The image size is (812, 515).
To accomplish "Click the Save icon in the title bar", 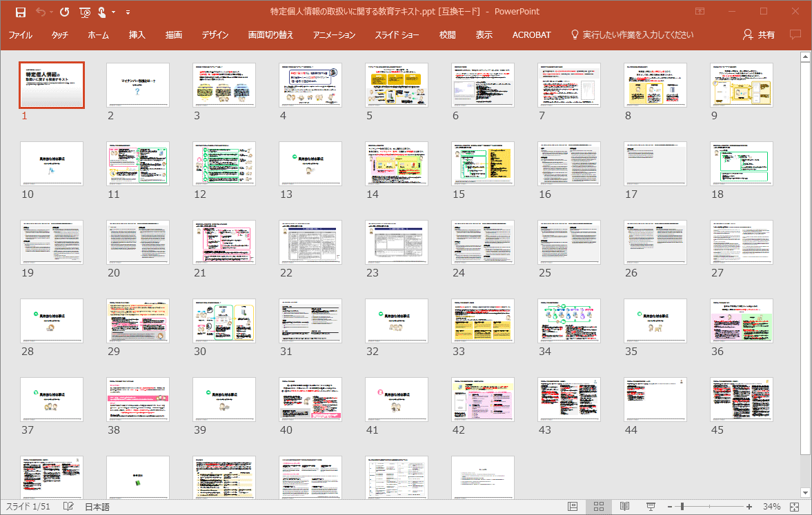I will [21, 12].
